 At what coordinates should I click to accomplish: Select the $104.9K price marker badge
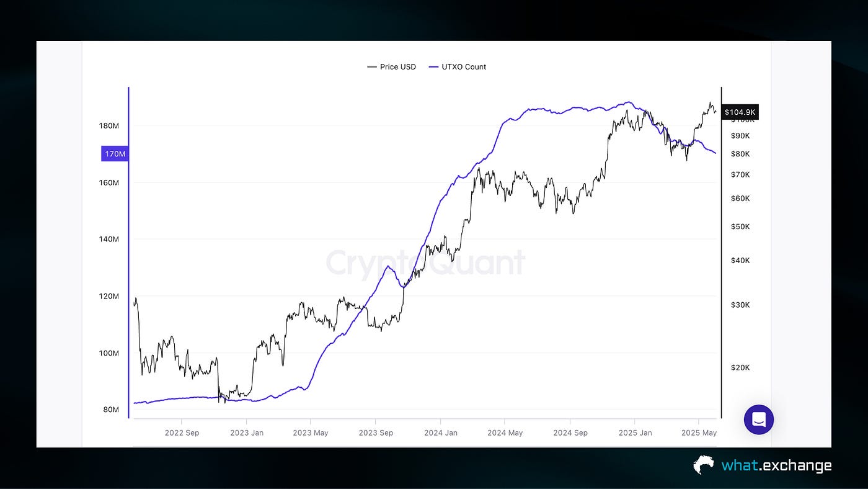pos(740,112)
